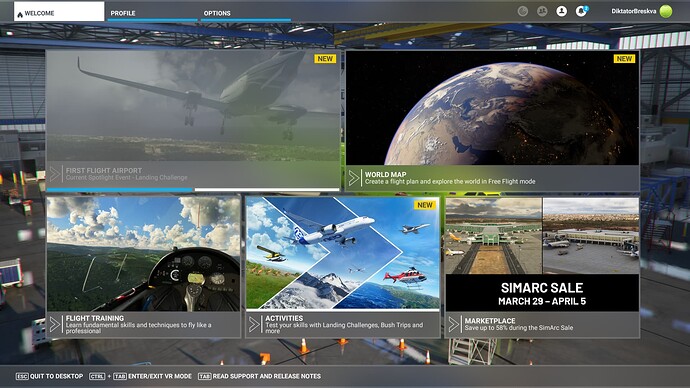Click the World Map title label
This screenshot has height=388, width=690.
[385, 174]
